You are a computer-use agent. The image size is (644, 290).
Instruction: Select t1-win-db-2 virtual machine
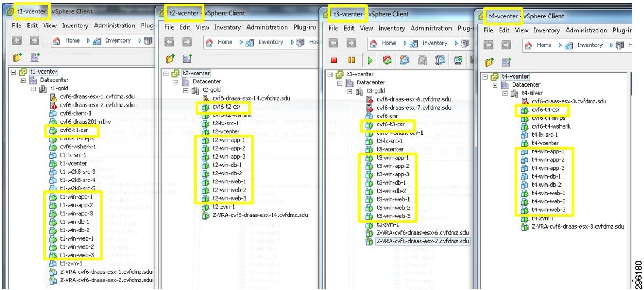[74, 230]
